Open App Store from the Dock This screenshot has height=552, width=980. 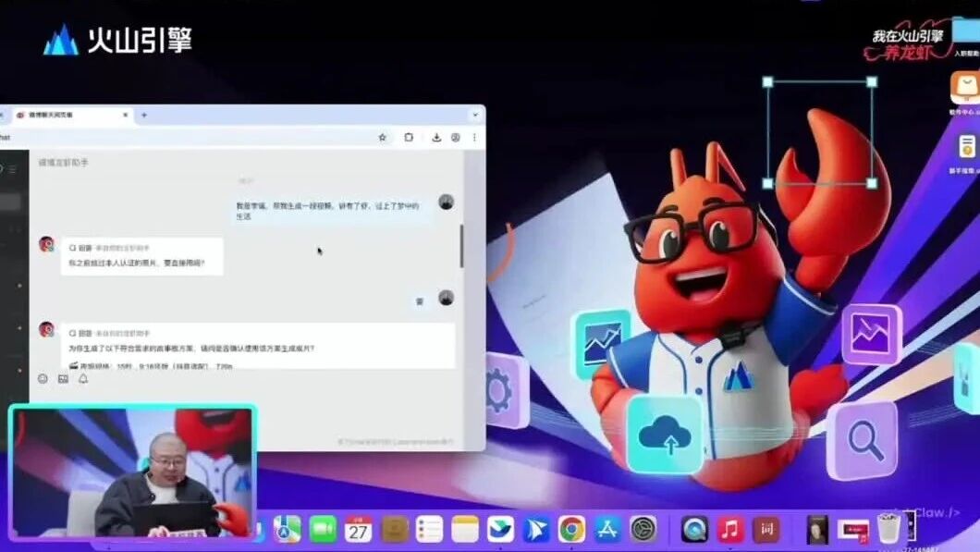[x=607, y=530]
